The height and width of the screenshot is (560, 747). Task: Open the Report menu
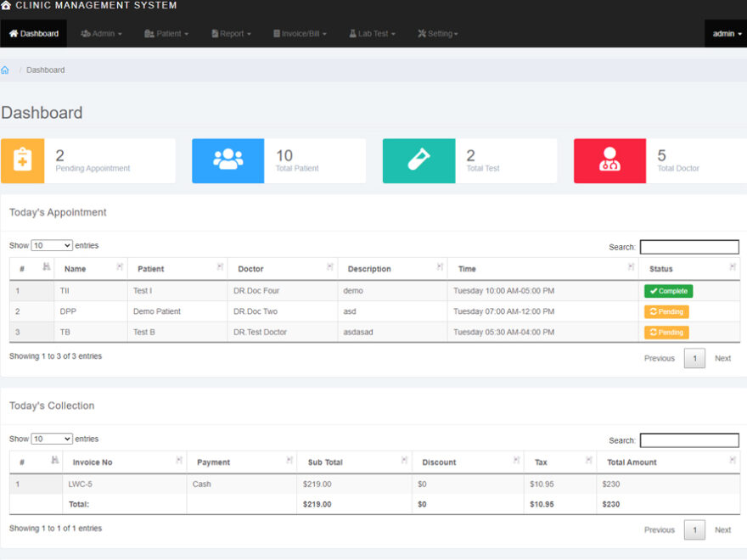click(x=230, y=34)
